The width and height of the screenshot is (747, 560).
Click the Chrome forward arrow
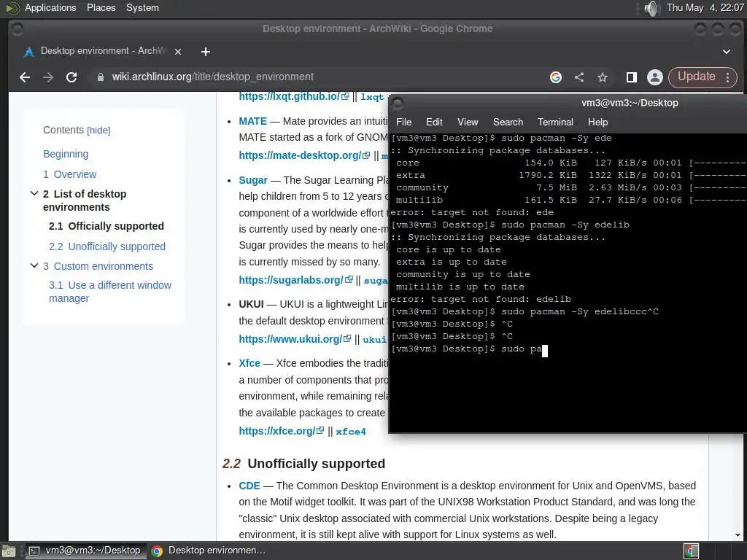[x=48, y=77]
